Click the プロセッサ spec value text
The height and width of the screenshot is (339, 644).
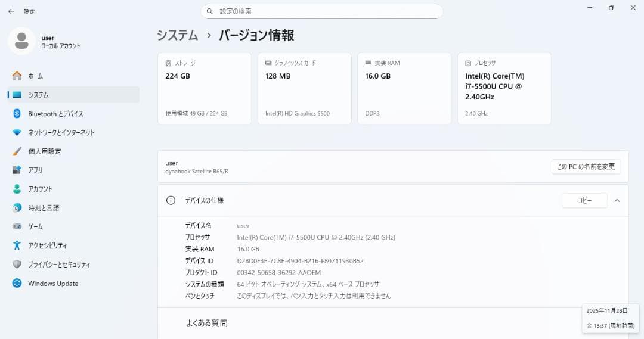pos(316,237)
